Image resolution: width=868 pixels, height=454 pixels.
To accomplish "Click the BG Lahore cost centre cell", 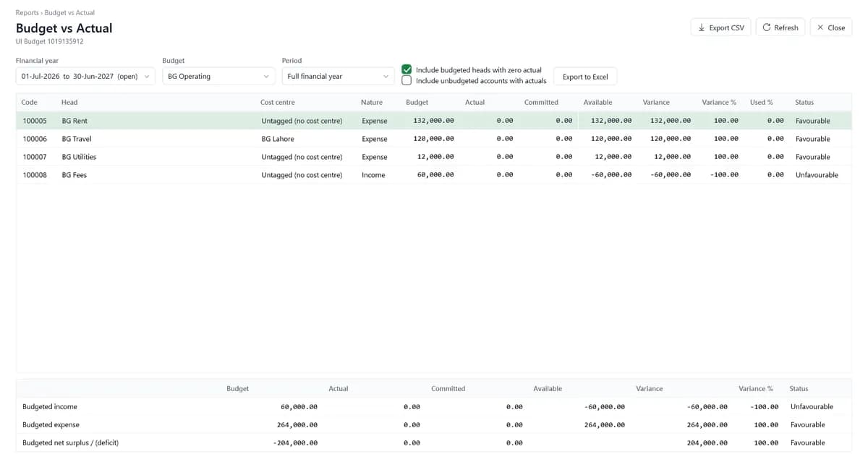I will point(278,139).
